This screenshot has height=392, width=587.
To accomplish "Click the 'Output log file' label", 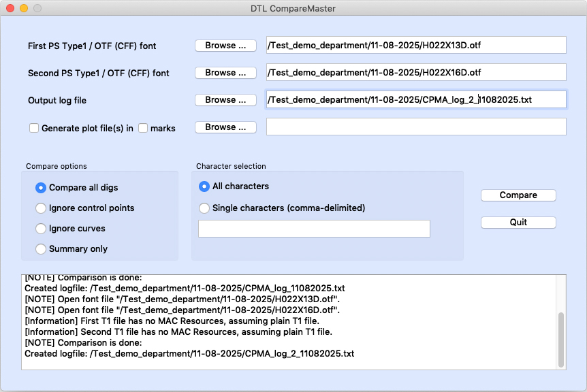I will pos(57,100).
